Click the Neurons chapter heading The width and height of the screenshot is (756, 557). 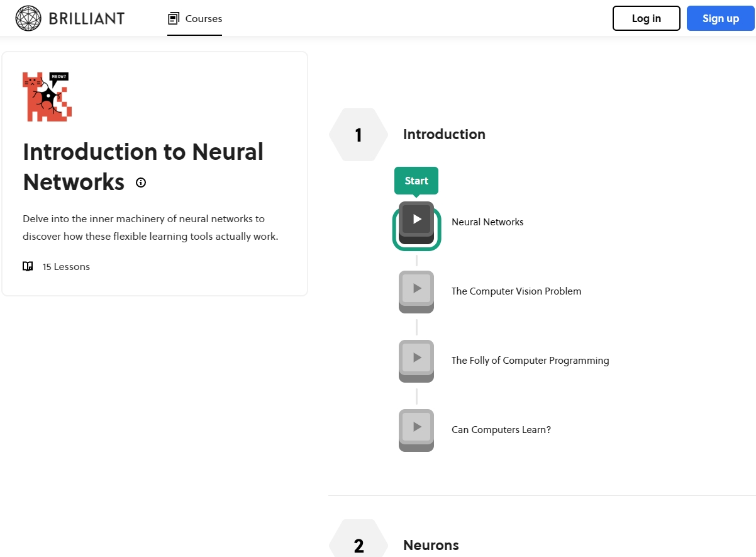point(431,544)
